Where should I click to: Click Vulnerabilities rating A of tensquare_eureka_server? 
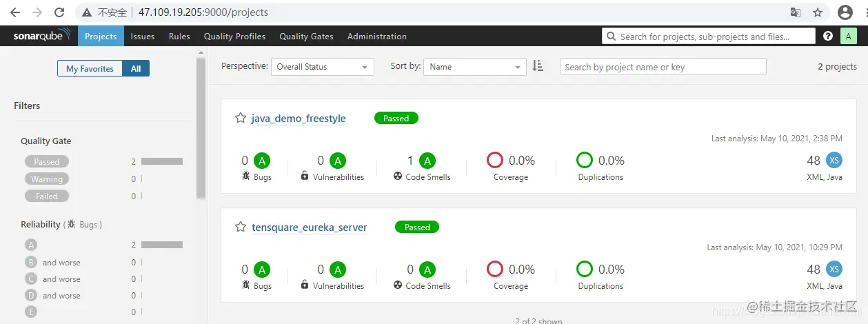tap(338, 270)
